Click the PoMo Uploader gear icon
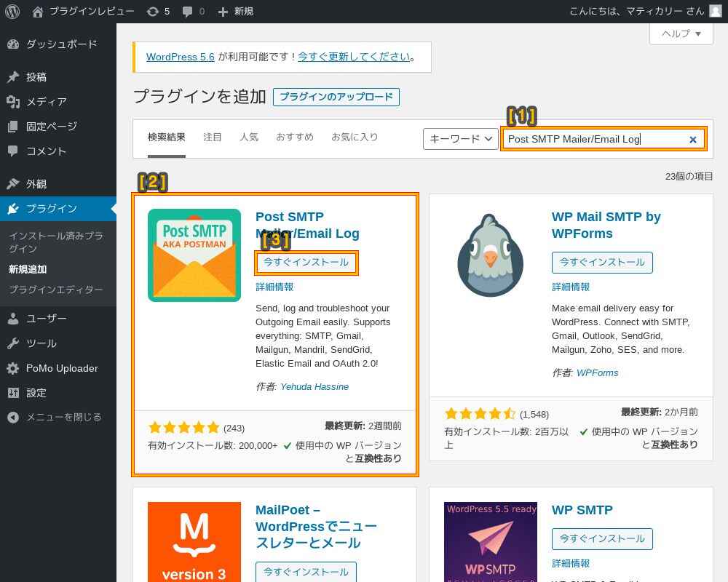Viewport: 728px width, 582px height. coord(13,369)
